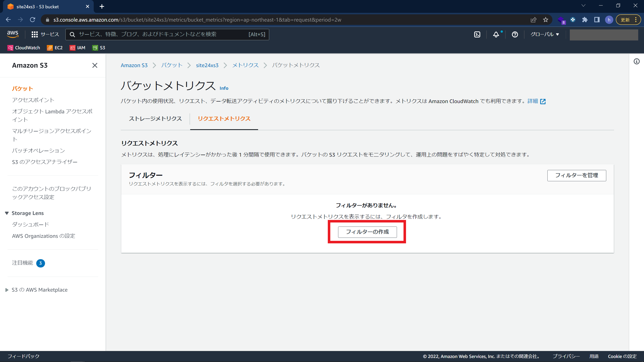Open バッチオペレーション in the sidebar
The height and width of the screenshot is (362, 644).
[38, 151]
